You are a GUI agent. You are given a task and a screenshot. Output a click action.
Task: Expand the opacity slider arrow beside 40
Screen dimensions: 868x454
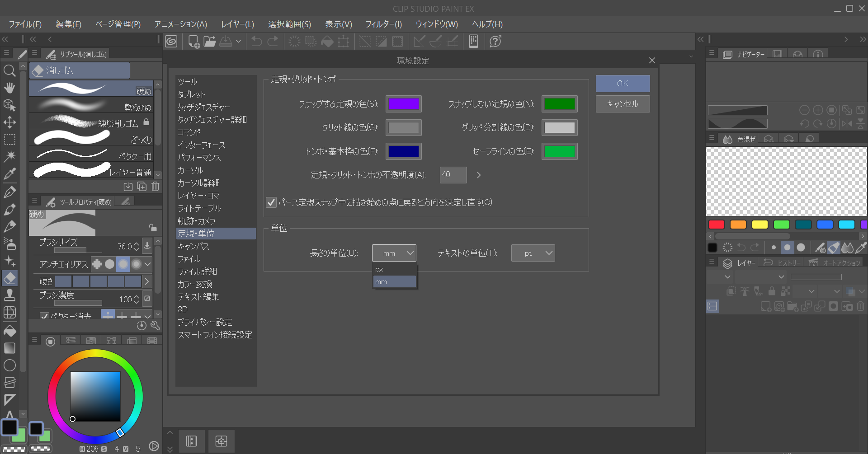point(479,175)
